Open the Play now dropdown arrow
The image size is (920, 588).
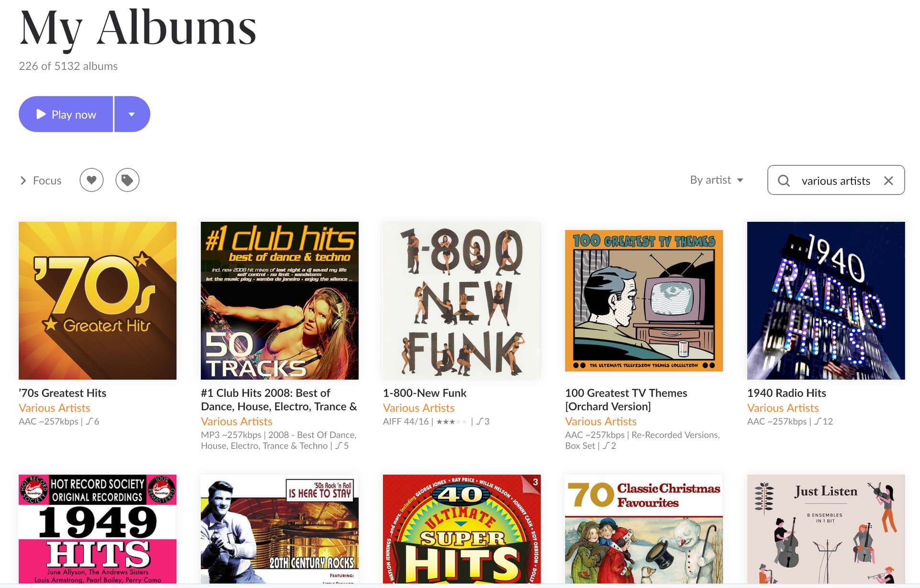point(132,114)
